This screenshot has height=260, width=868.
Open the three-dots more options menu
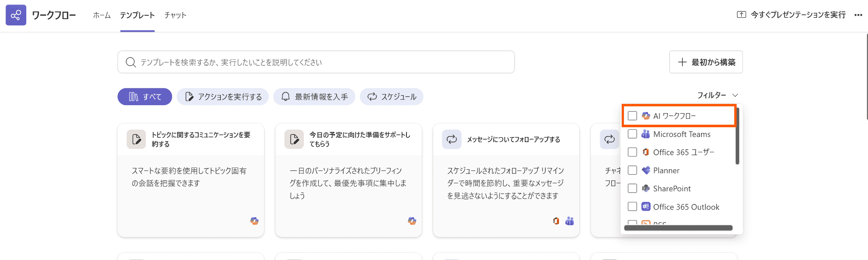[858, 15]
